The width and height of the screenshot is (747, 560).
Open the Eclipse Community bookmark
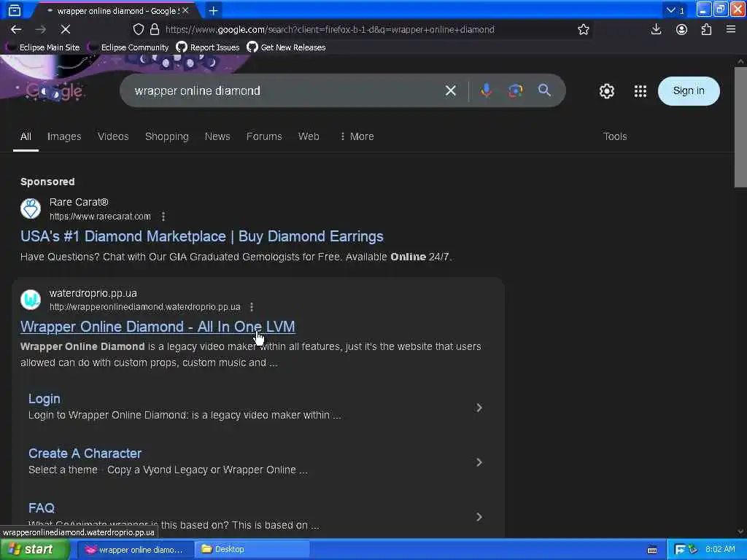coord(128,47)
